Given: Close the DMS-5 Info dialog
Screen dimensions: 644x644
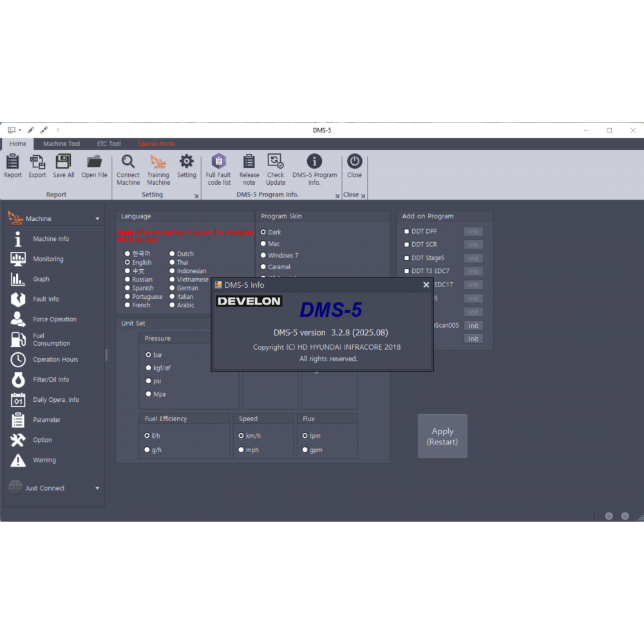Looking at the screenshot, I should [x=426, y=285].
